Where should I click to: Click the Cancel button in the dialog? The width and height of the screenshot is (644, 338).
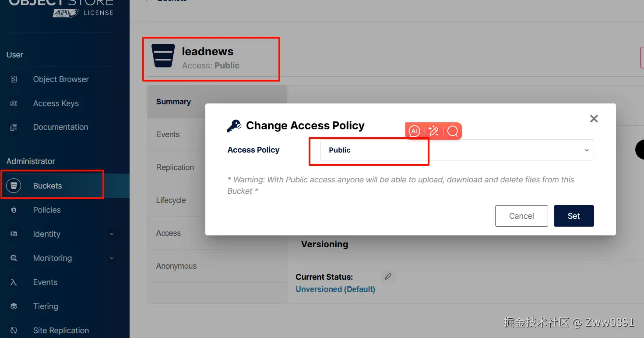coord(521,216)
